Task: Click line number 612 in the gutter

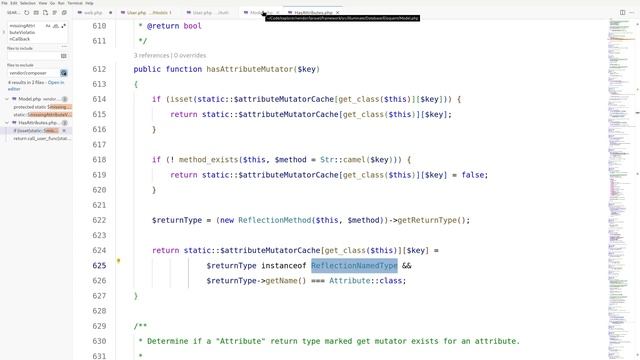Action: pos(99,69)
